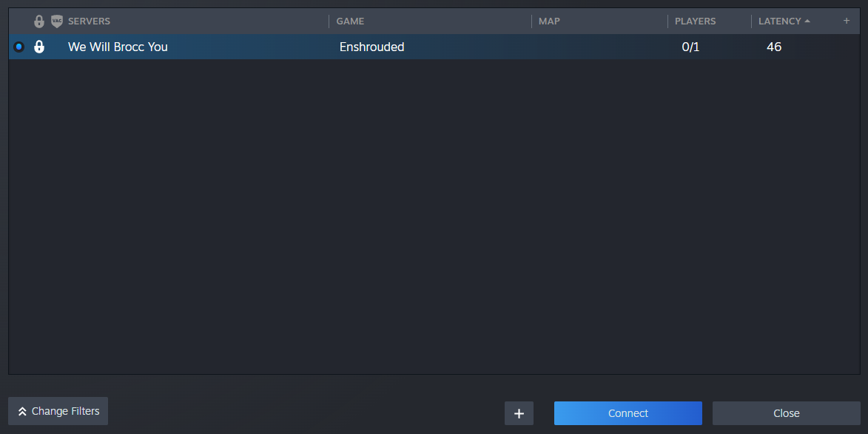
Task: Close the server browser dialog
Action: pos(786,413)
